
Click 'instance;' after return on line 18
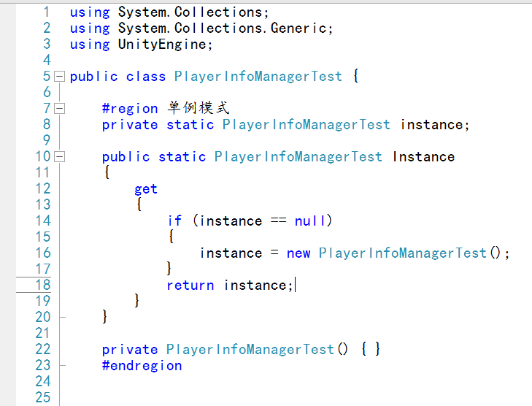(258, 286)
